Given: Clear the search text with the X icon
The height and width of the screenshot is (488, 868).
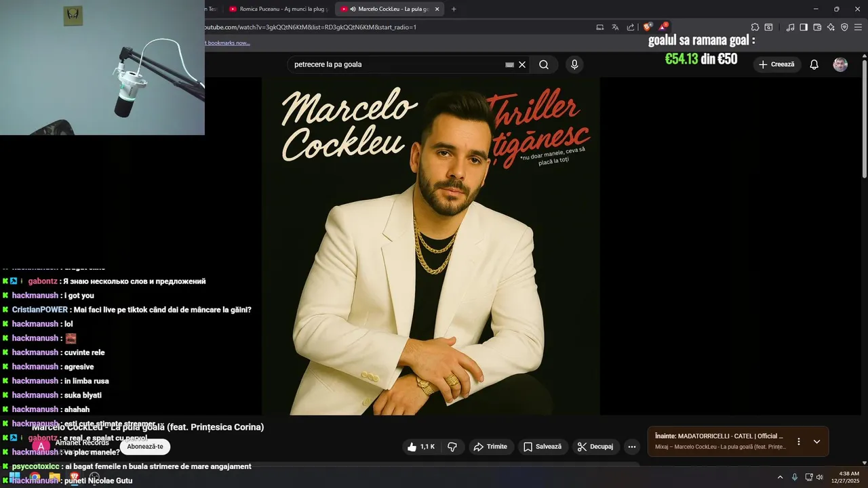Looking at the screenshot, I should pyautogui.click(x=522, y=64).
